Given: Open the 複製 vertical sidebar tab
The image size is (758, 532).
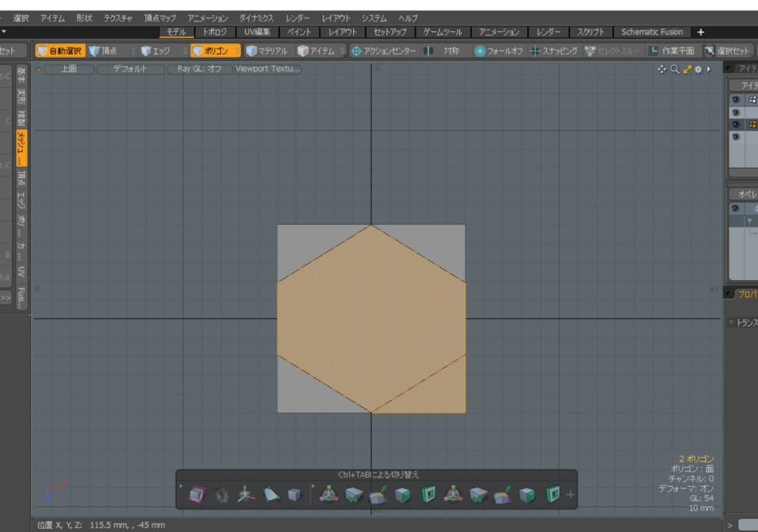Looking at the screenshot, I should pos(21,118).
